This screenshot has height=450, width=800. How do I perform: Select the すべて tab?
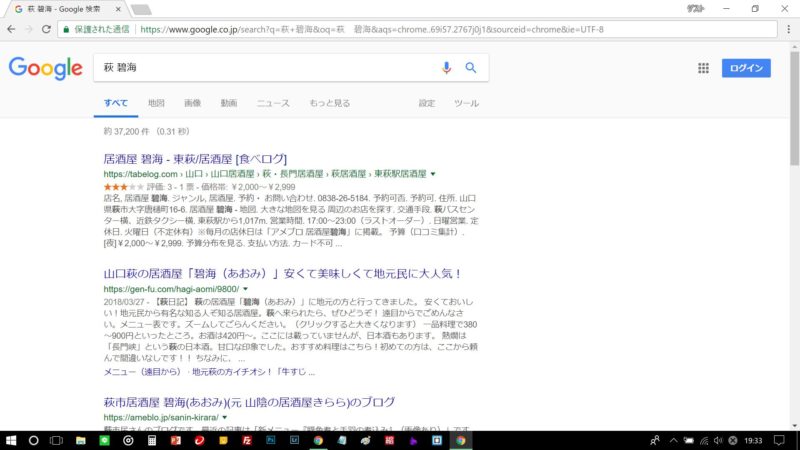[x=116, y=103]
